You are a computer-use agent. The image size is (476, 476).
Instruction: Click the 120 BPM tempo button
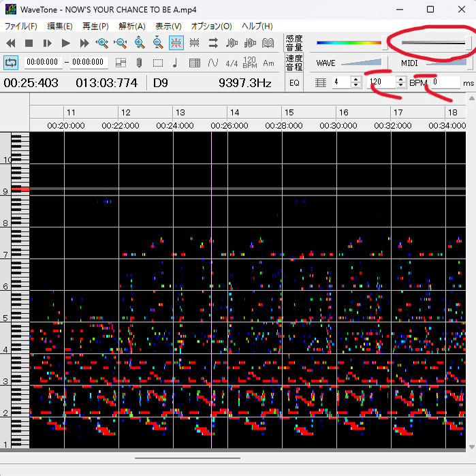tap(250, 62)
